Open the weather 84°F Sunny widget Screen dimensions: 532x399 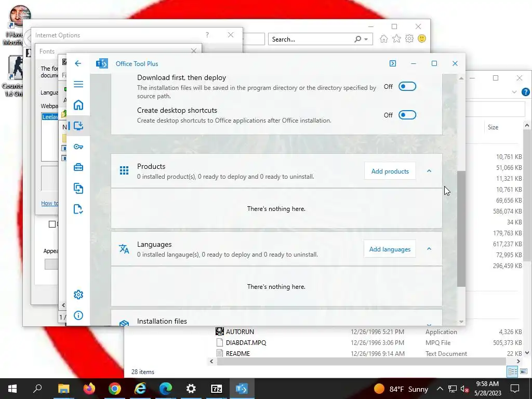coord(401,389)
